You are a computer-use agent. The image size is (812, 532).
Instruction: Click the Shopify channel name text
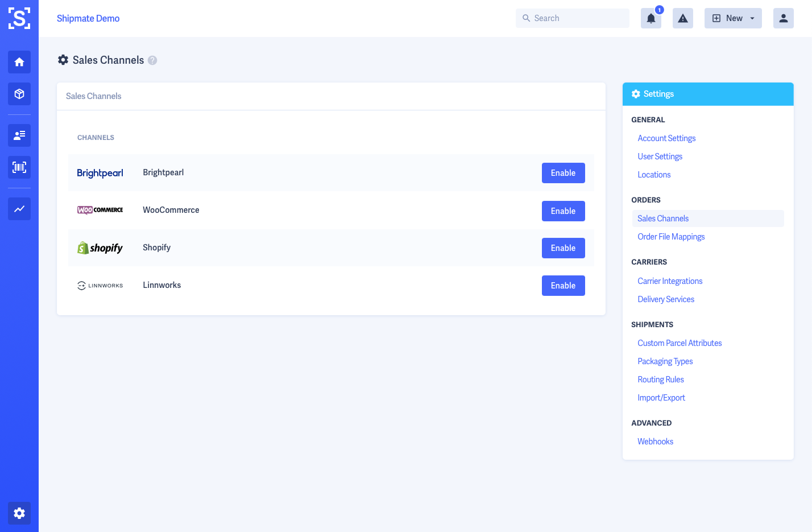click(x=156, y=248)
